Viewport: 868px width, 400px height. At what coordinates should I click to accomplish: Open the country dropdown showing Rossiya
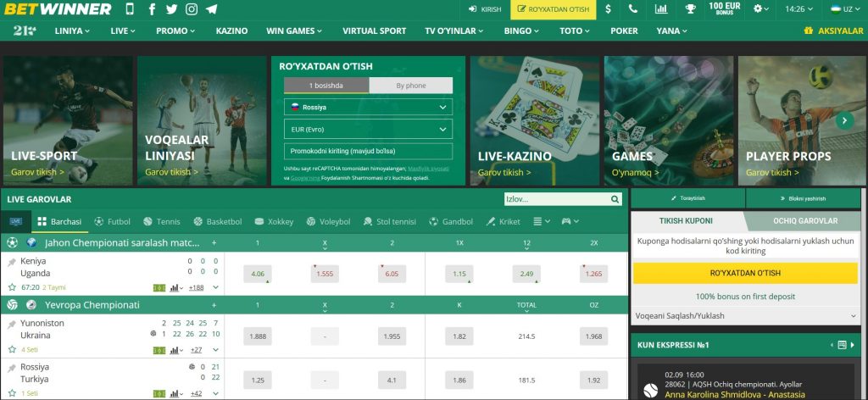(368, 107)
